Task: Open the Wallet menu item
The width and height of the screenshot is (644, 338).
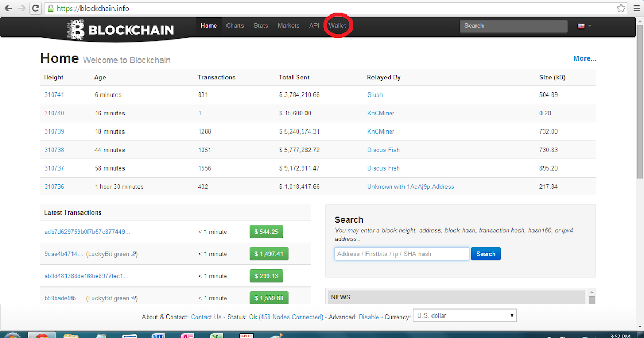Action: tap(338, 26)
